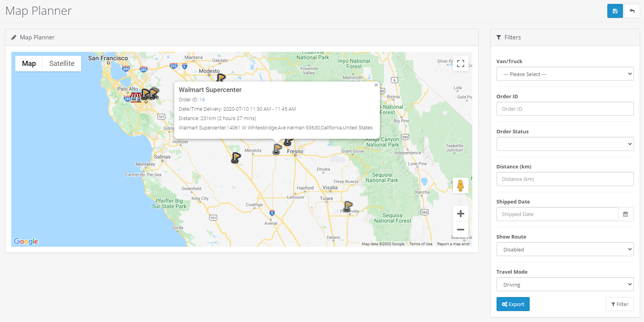Select the Street View pegman icon

tap(460, 186)
